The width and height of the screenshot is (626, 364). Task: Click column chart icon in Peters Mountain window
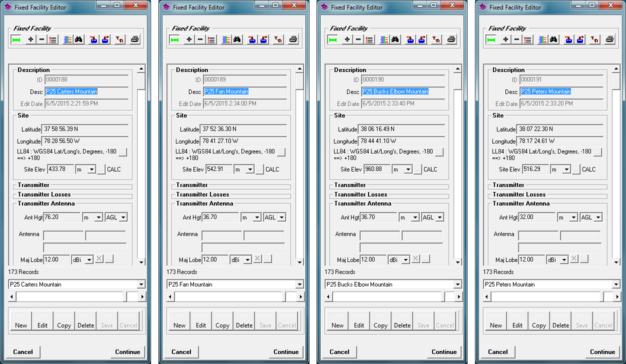click(x=542, y=40)
